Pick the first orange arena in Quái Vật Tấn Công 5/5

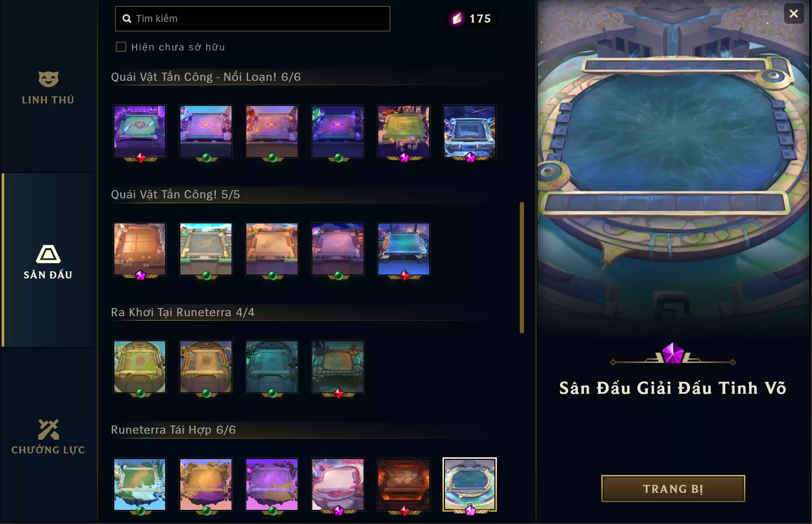pyautogui.click(x=140, y=249)
